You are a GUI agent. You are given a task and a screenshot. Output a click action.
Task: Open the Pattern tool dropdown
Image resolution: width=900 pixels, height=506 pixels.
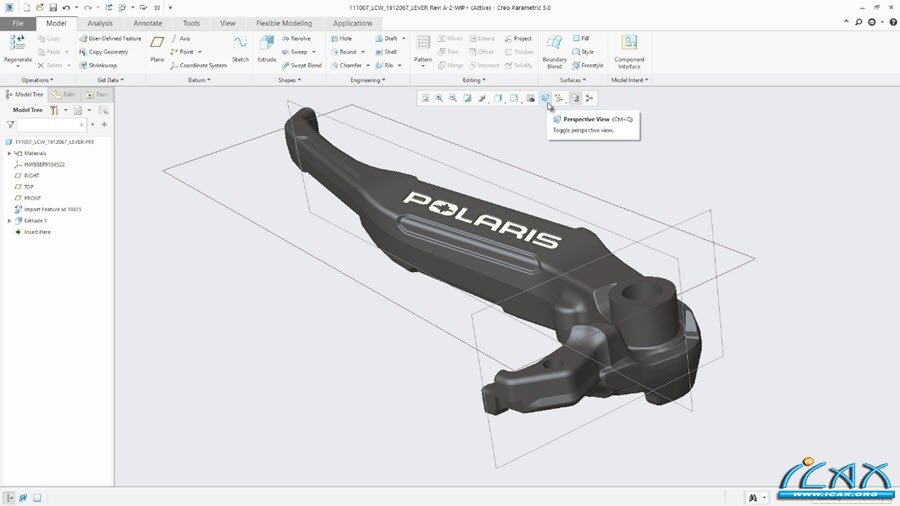pos(423,66)
